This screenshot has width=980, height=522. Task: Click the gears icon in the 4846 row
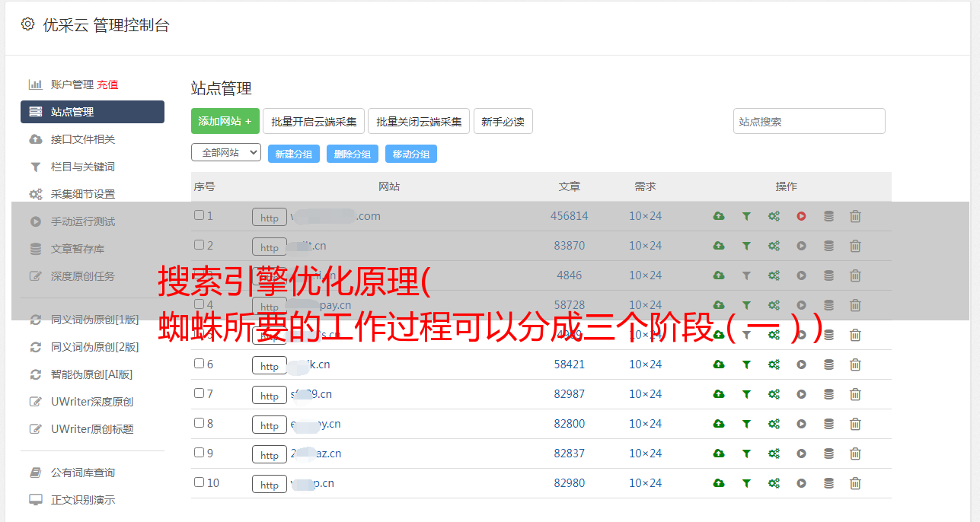point(774,275)
